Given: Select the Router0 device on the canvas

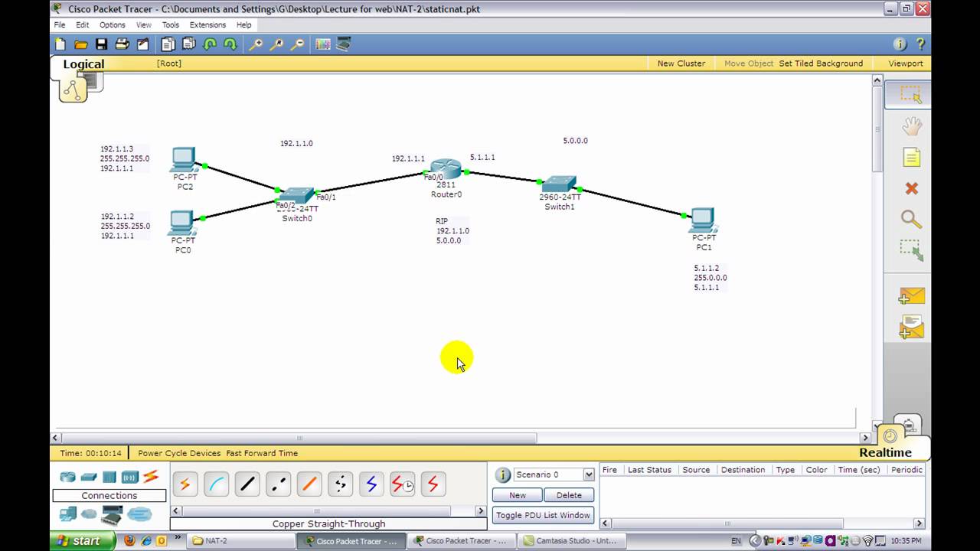Looking at the screenshot, I should coord(446,169).
